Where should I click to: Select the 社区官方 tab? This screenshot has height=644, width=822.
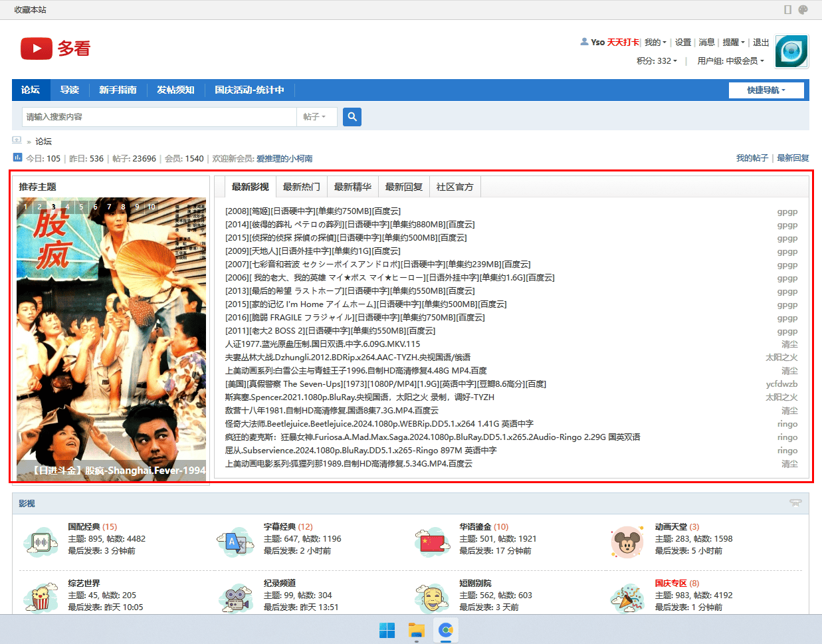click(455, 187)
